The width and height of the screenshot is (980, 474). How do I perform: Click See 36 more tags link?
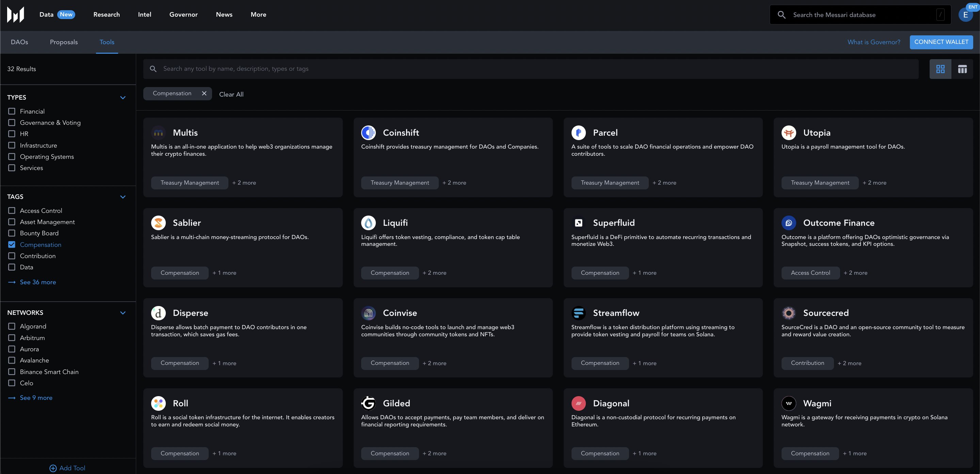(38, 282)
